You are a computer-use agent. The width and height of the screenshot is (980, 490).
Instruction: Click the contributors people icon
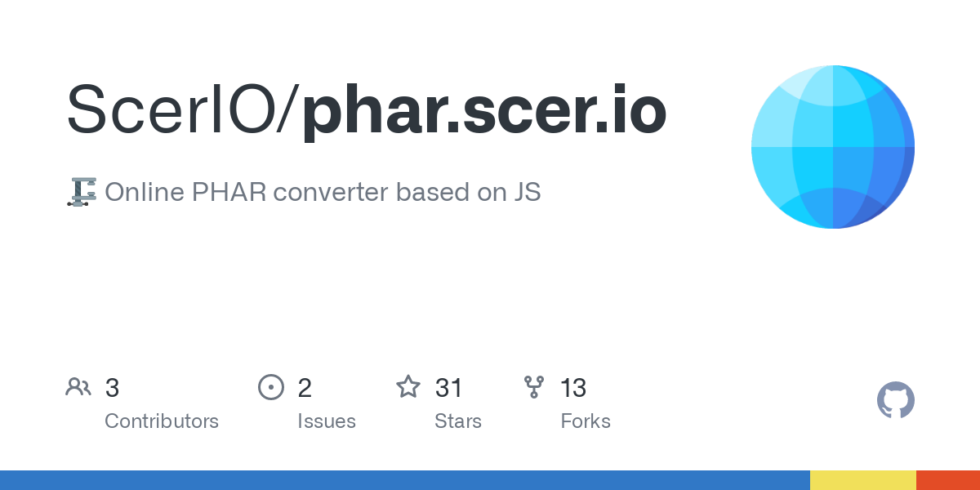(x=78, y=387)
